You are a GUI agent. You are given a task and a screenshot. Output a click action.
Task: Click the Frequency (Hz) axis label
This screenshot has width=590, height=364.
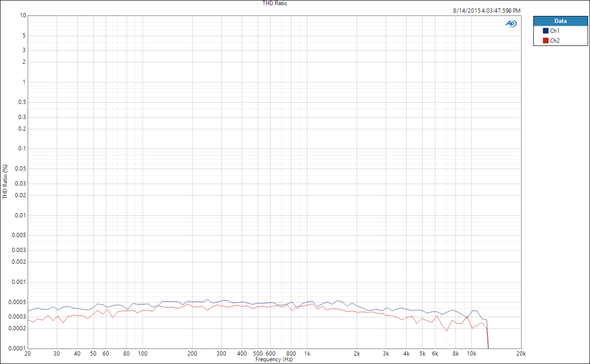tap(274, 359)
